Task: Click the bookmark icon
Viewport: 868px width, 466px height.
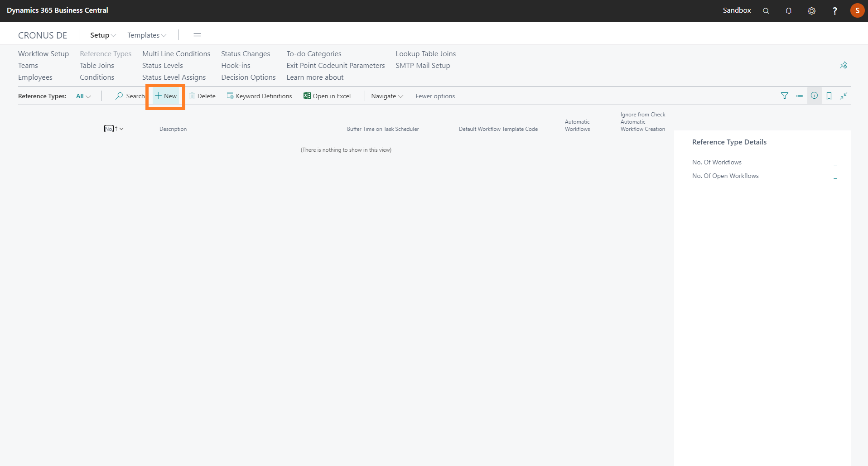Action: click(829, 96)
